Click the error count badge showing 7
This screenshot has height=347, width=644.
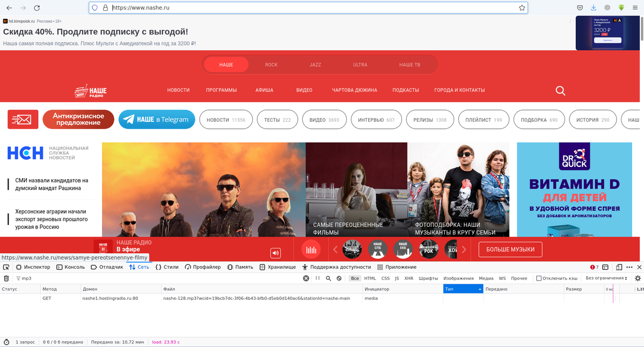tap(594, 267)
